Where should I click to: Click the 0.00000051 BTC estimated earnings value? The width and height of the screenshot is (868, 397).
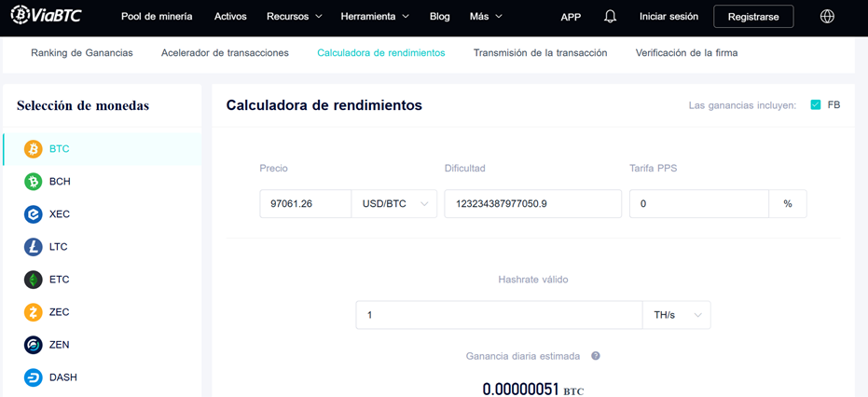pos(533,390)
